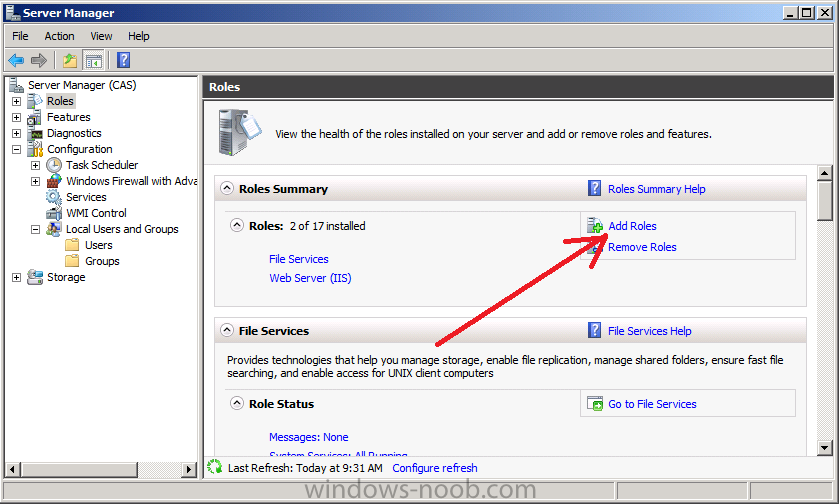This screenshot has width=840, height=504.
Task: Click the Remove Roles link
Action: coord(642,247)
